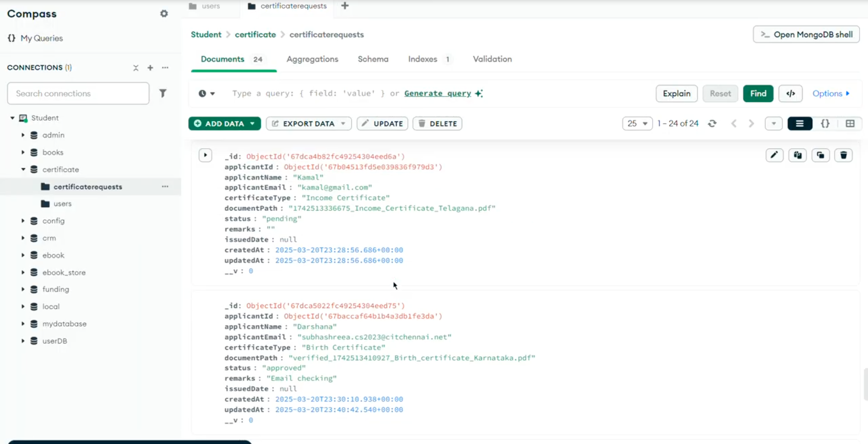Click the Generate query link
The image size is (868, 444).
(437, 94)
